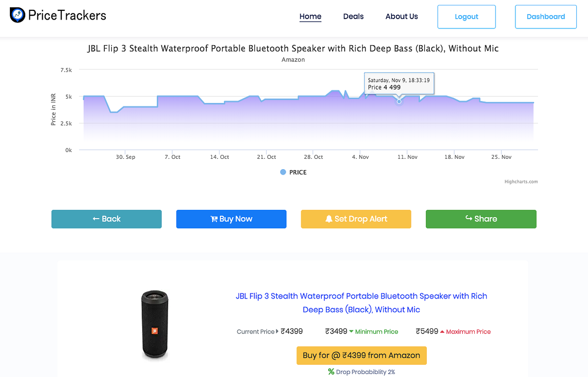This screenshot has width=588, height=377.
Task: Click the green percent icon near Drop Probability
Action: point(331,372)
